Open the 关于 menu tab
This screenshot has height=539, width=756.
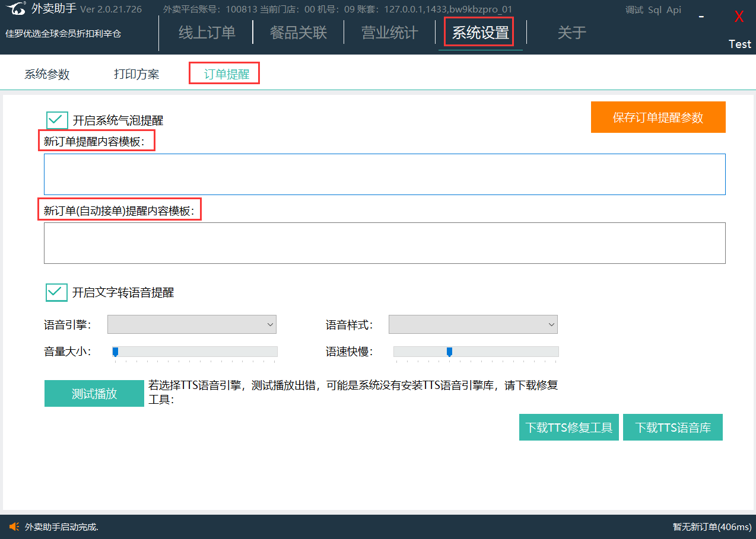click(x=571, y=33)
